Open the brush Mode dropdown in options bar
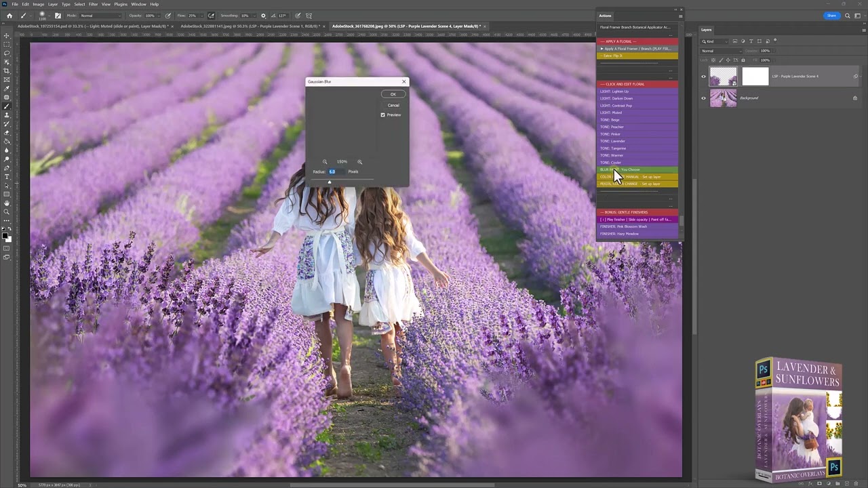 pos(102,16)
